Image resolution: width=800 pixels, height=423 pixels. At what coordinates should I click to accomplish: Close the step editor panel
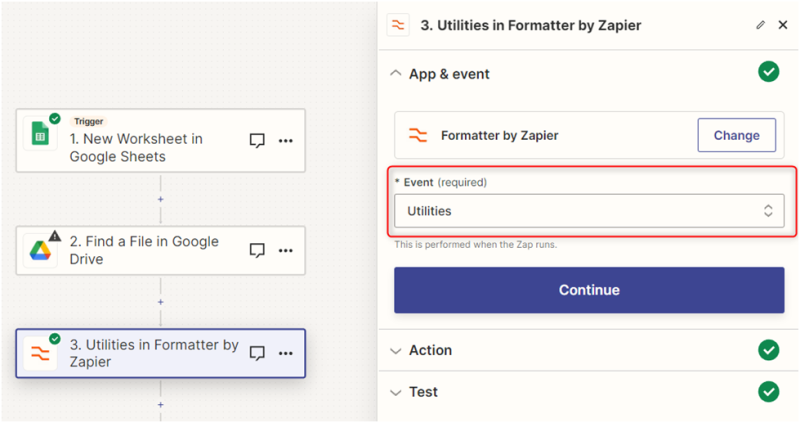pos(783,25)
